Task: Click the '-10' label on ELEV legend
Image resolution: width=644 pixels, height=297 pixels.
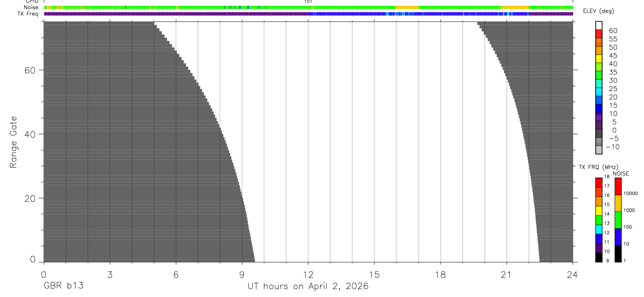Action: (612, 147)
